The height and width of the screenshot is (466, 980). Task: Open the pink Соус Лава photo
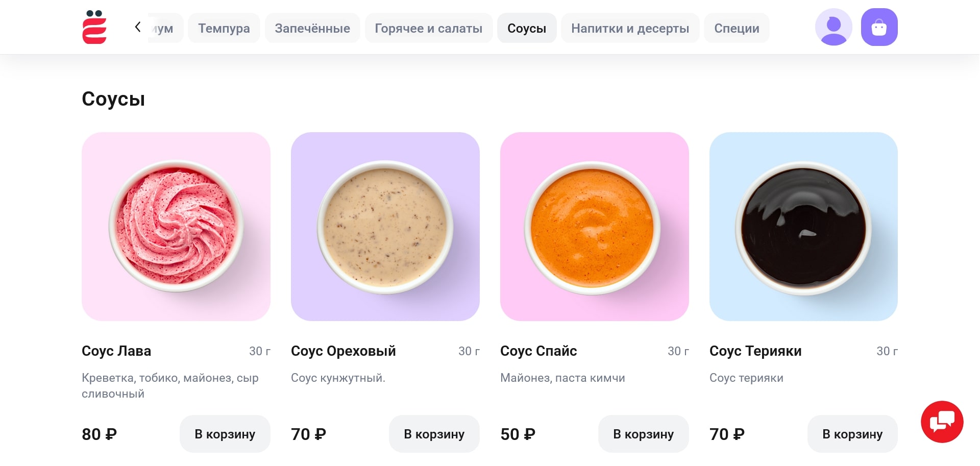click(176, 227)
